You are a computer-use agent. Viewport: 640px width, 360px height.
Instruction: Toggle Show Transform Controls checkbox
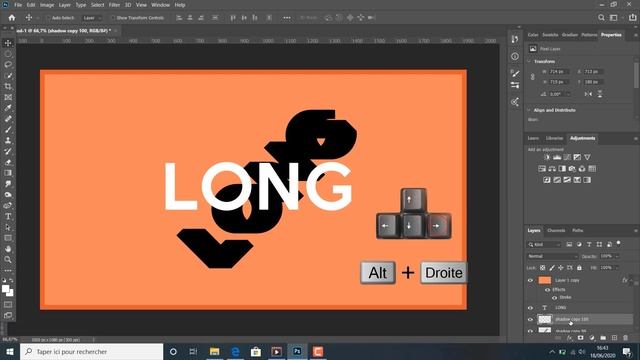pyautogui.click(x=113, y=18)
